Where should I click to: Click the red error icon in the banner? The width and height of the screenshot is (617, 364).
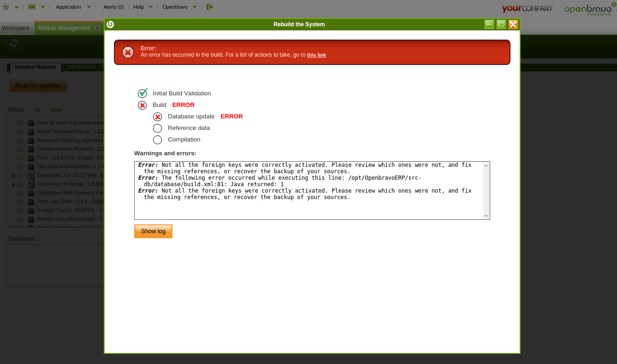click(128, 53)
